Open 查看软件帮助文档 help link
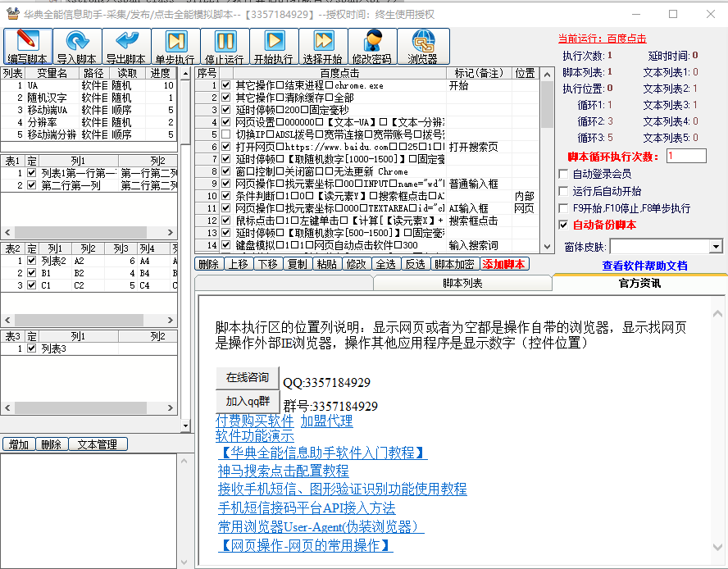The width and height of the screenshot is (728, 569). click(644, 266)
